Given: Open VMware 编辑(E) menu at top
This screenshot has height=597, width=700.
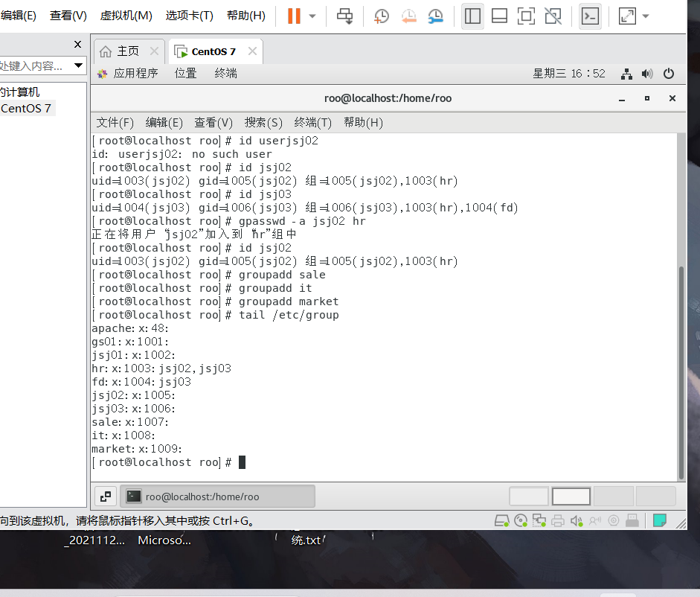Looking at the screenshot, I should point(19,16).
